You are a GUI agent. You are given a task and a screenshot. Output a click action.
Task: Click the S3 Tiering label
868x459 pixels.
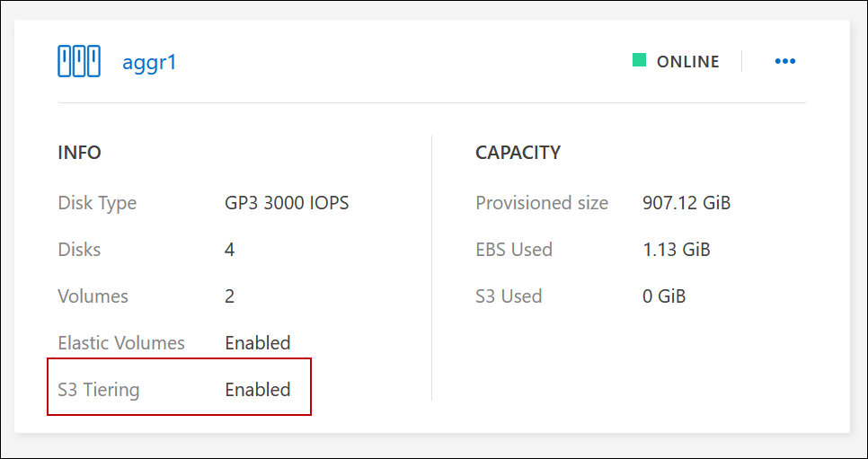99,390
